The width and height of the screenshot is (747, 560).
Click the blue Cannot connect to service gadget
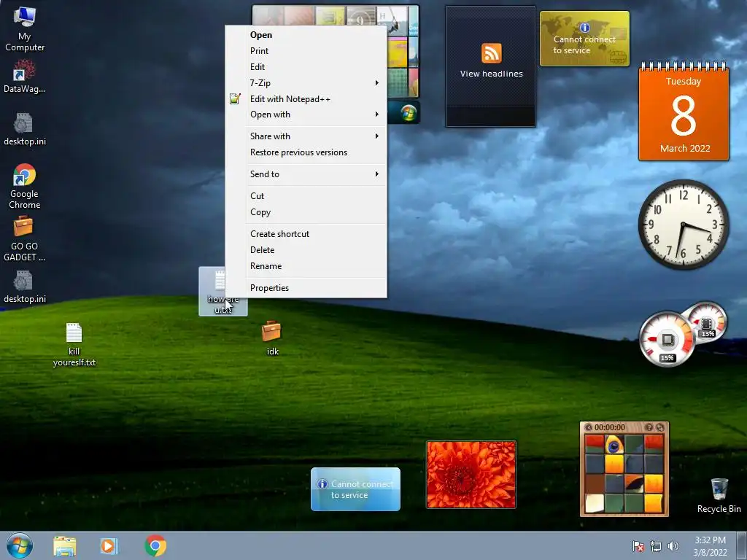point(355,489)
